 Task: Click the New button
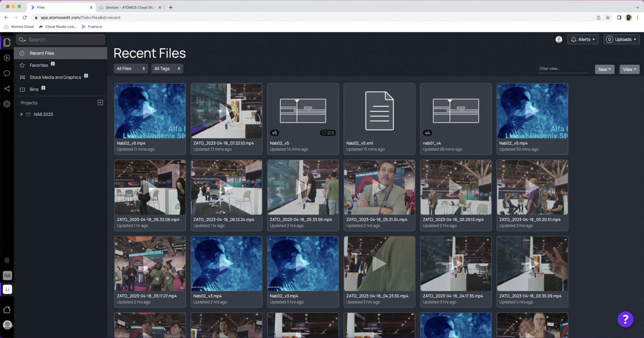pos(604,69)
